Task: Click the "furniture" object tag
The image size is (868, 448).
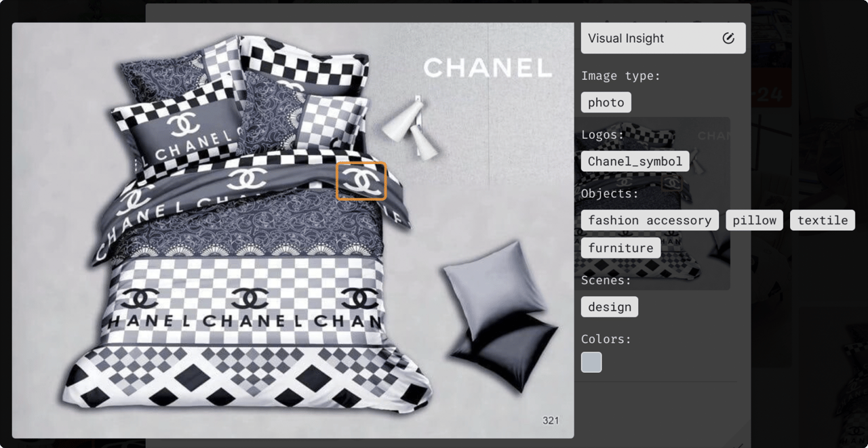Action: [x=620, y=247]
